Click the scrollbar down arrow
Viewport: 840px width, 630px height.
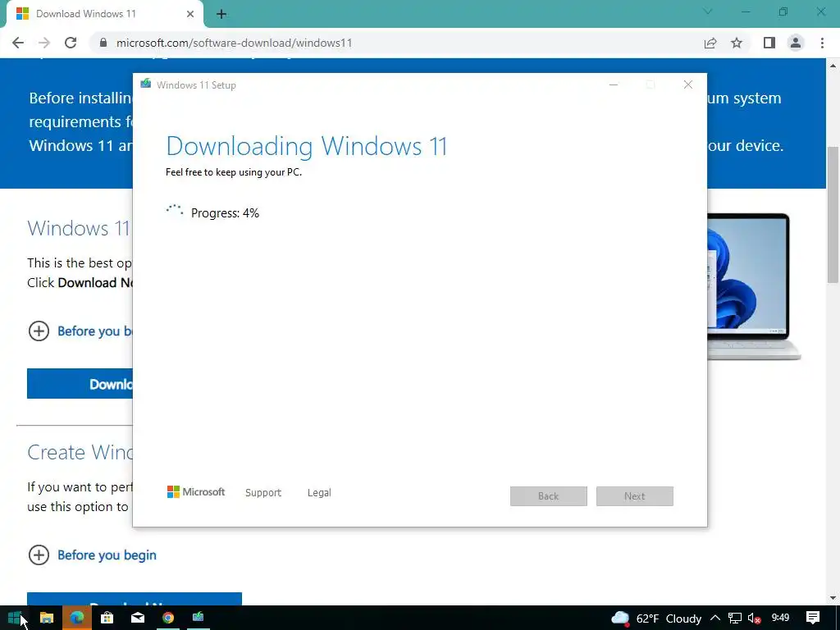pyautogui.click(x=833, y=598)
